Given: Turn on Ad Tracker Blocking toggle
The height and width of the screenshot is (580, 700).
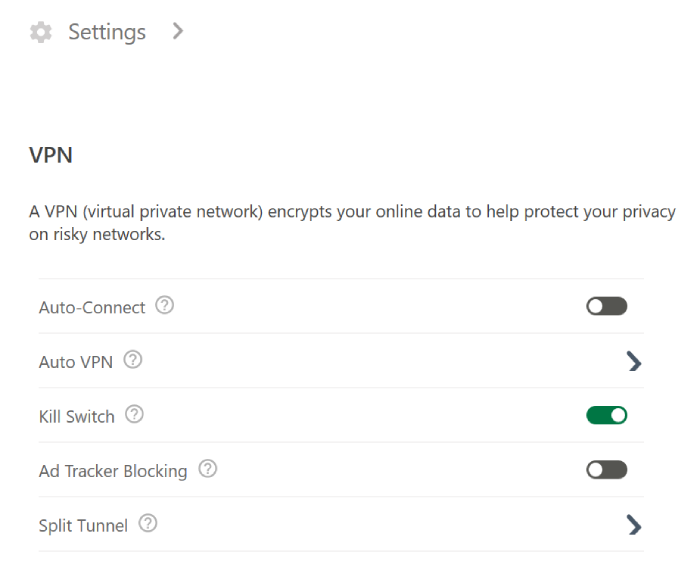Looking at the screenshot, I should pyautogui.click(x=606, y=469).
